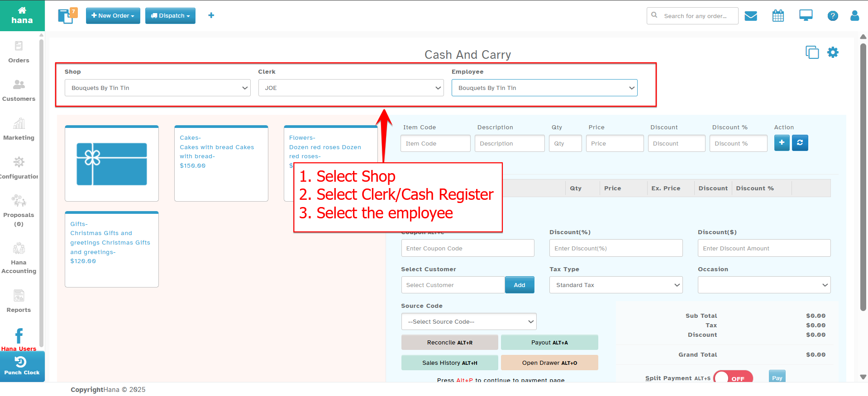Select the Cakes with bread product tile
Screen dimensions: 868x396
point(221,163)
